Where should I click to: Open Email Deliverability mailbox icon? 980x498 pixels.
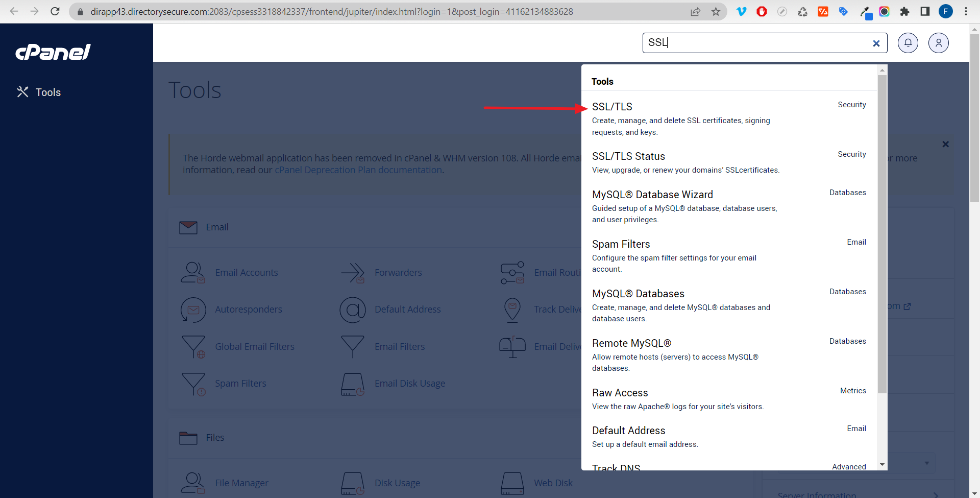pyautogui.click(x=512, y=347)
